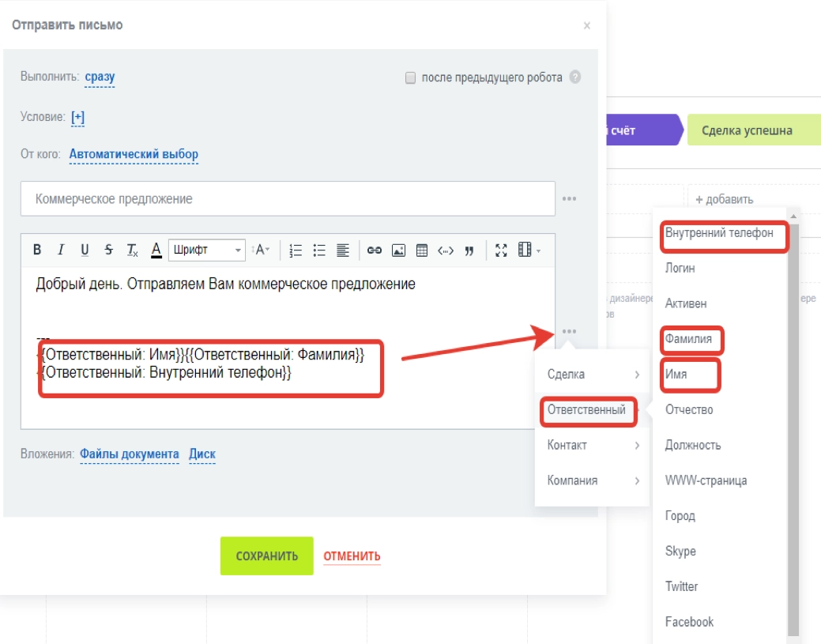Click the strikethrough icon
The height and width of the screenshot is (644, 821).
[108, 250]
